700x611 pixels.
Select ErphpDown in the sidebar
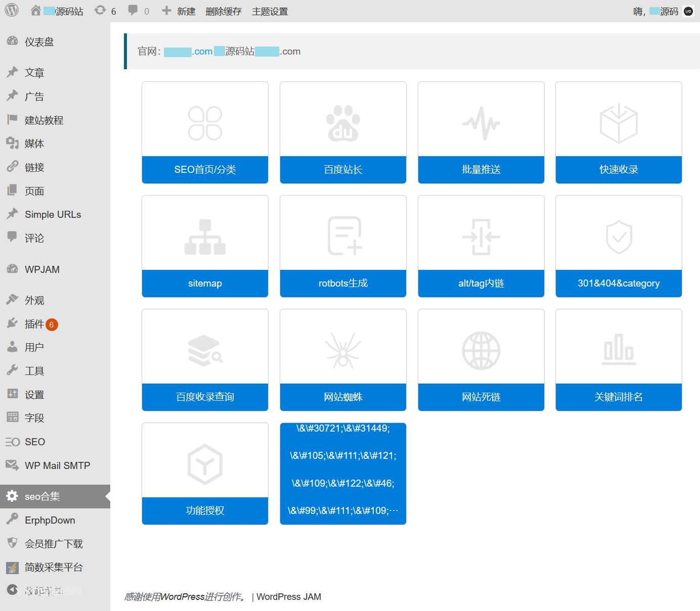(50, 520)
